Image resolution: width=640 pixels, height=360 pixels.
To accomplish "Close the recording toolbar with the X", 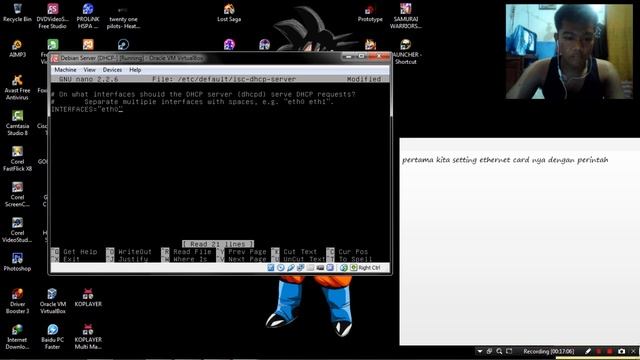I will [x=633, y=351].
